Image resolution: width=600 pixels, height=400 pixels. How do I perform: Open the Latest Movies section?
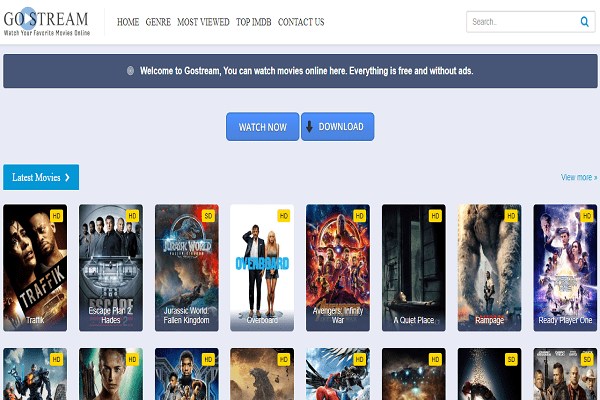click(x=41, y=177)
